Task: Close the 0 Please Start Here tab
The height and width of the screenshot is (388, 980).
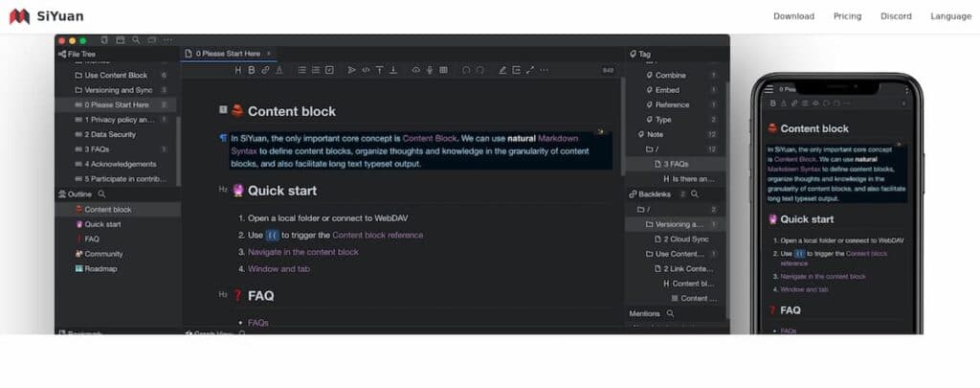Action: (x=269, y=54)
